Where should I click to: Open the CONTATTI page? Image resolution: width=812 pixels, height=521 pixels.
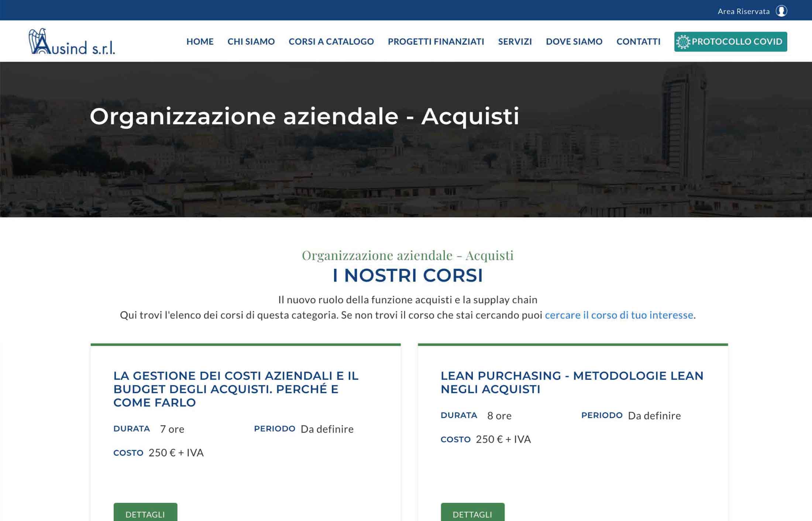(638, 41)
